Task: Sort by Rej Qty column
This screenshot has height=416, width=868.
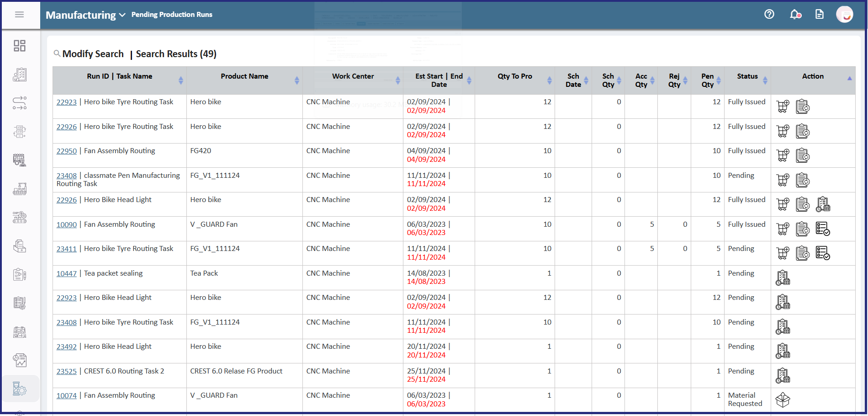Action: [x=685, y=80]
